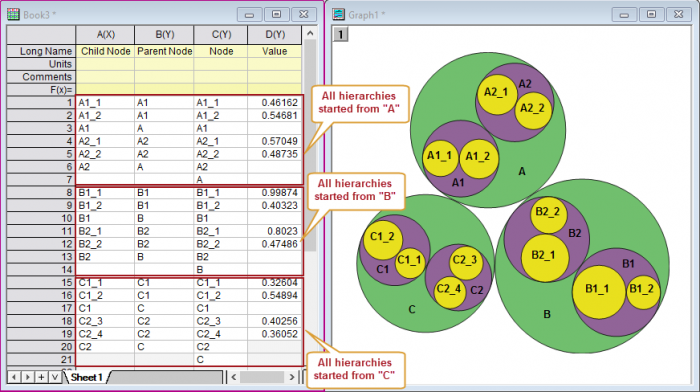Switch to Sheet1 tab

click(x=87, y=377)
